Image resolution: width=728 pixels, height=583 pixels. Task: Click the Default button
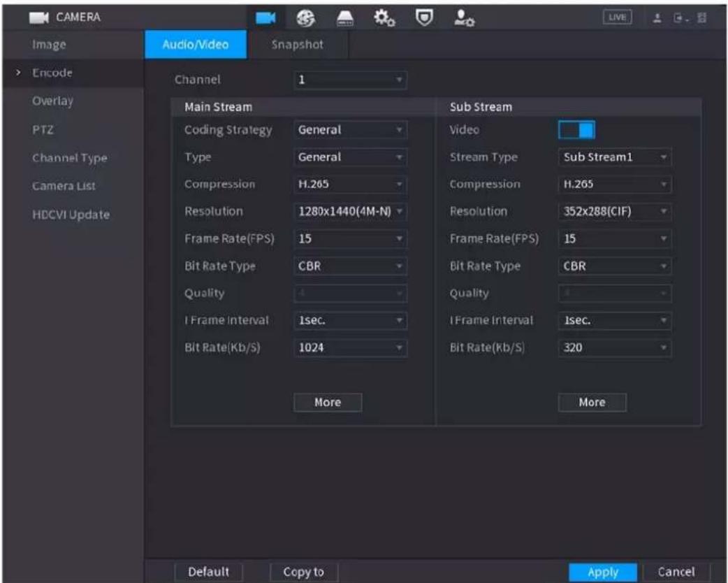pyautogui.click(x=208, y=572)
